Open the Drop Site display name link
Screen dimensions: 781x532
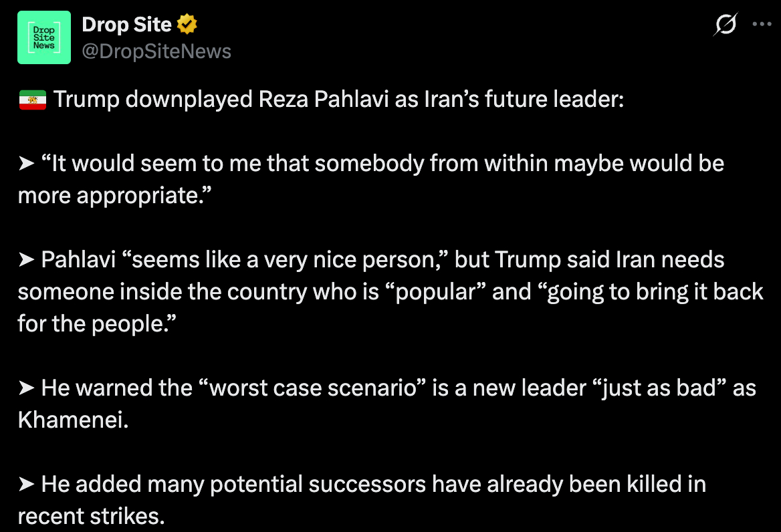[x=126, y=25]
